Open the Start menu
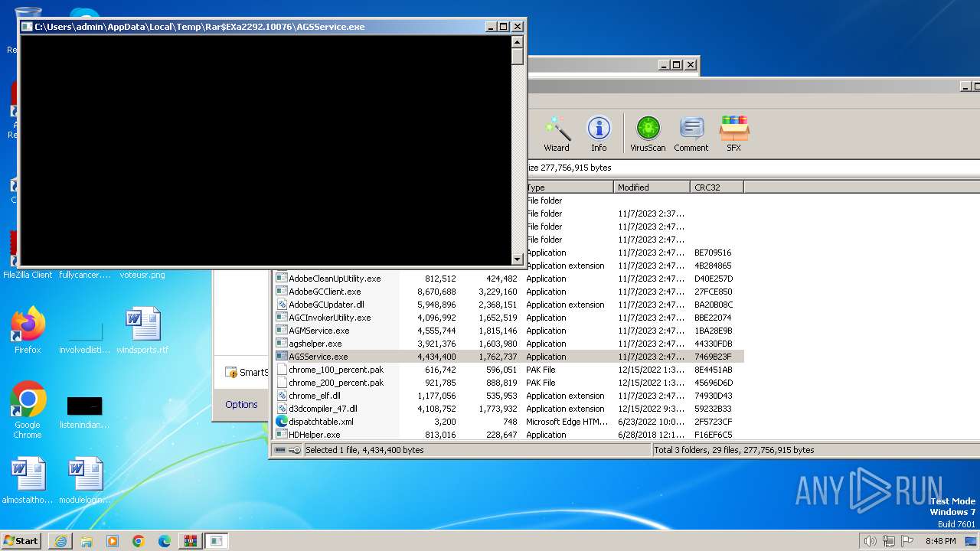Image resolution: width=980 pixels, height=551 pixels. (21, 541)
